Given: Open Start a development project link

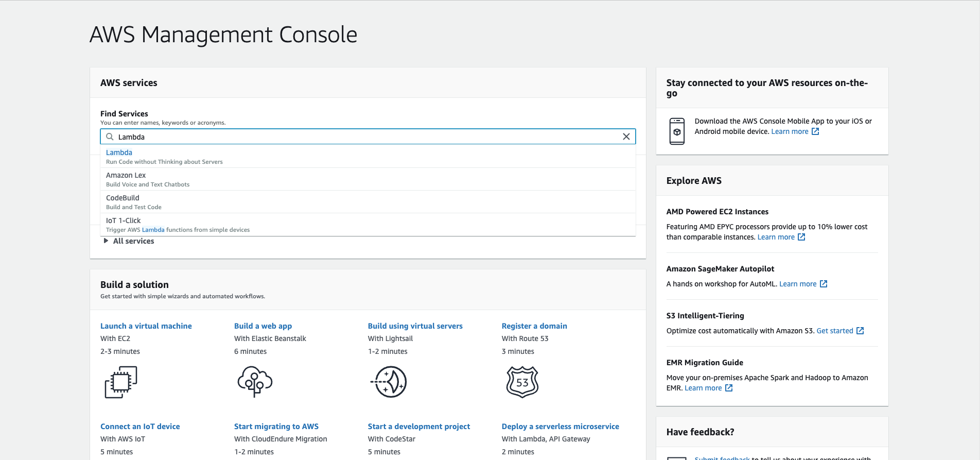Looking at the screenshot, I should [x=419, y=427].
